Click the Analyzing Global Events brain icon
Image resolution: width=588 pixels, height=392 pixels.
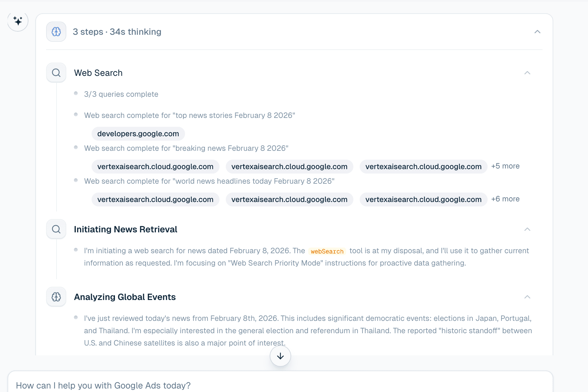coord(56,297)
